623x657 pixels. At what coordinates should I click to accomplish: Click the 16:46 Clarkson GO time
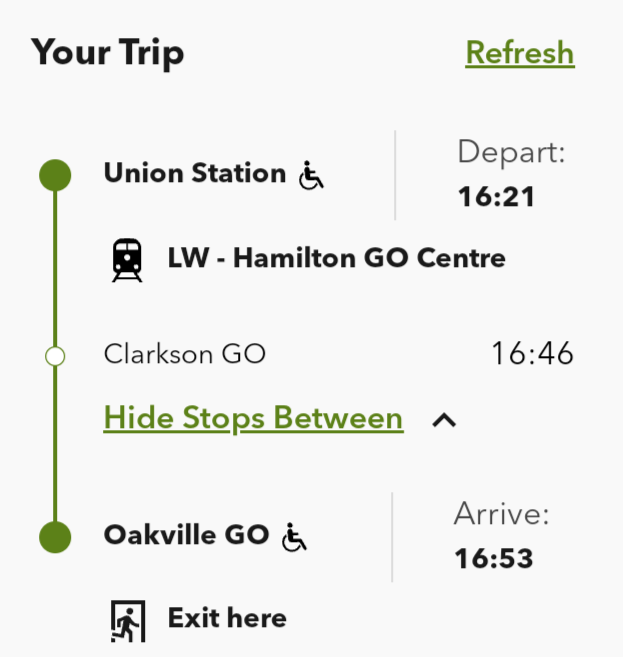pyautogui.click(x=532, y=354)
